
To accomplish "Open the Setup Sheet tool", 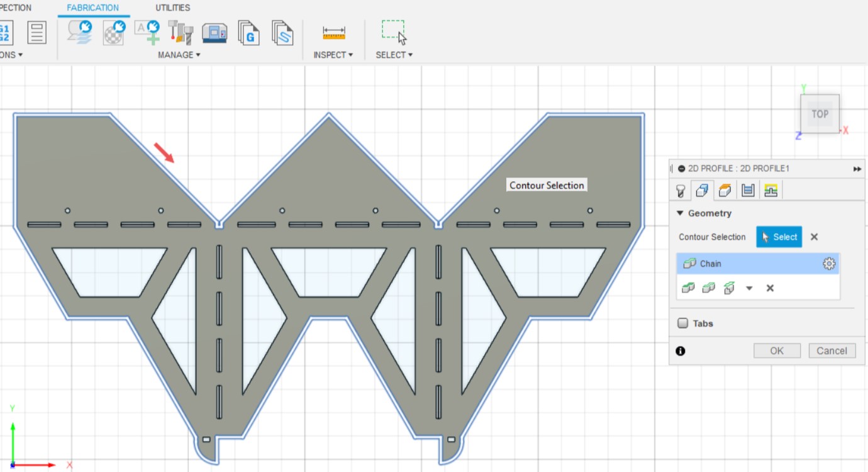I will 282,34.
